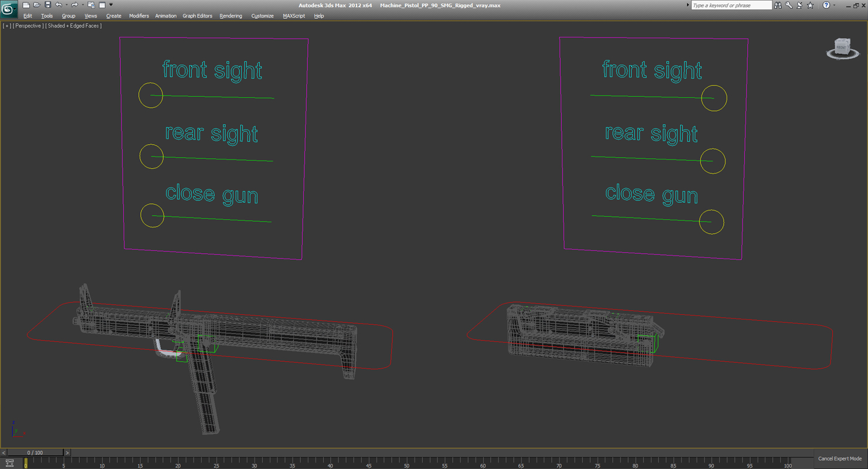Open the Animation menu

point(165,16)
